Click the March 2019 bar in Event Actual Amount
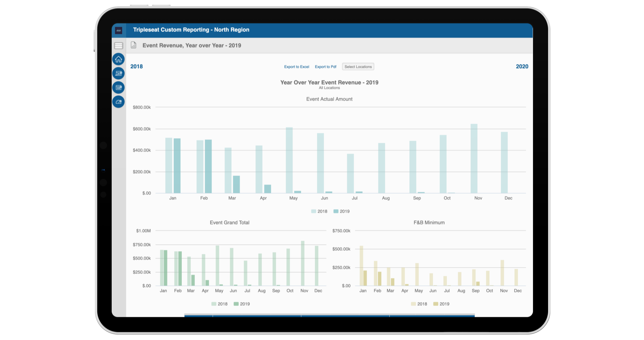The image size is (644, 340). click(236, 184)
